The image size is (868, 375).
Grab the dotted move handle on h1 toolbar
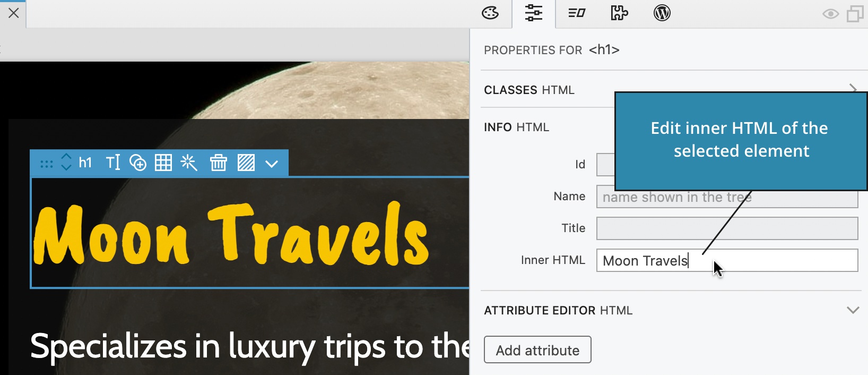point(47,164)
